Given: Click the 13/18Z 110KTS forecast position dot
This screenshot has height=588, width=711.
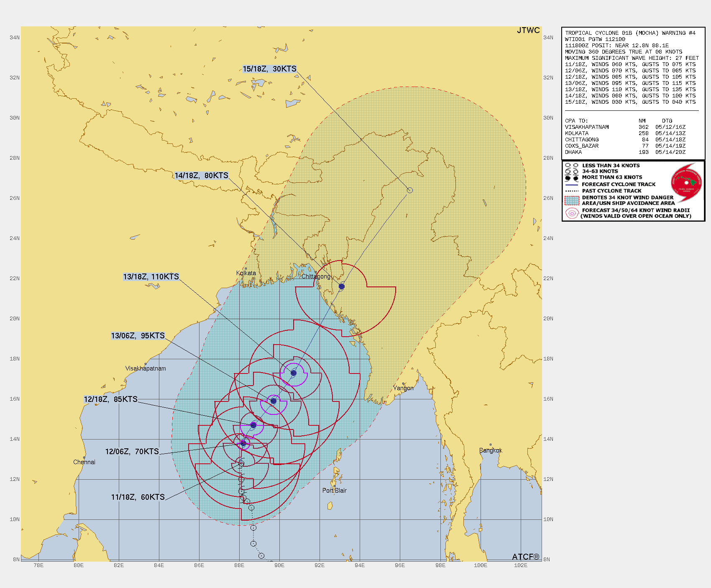Looking at the screenshot, I should pos(294,373).
